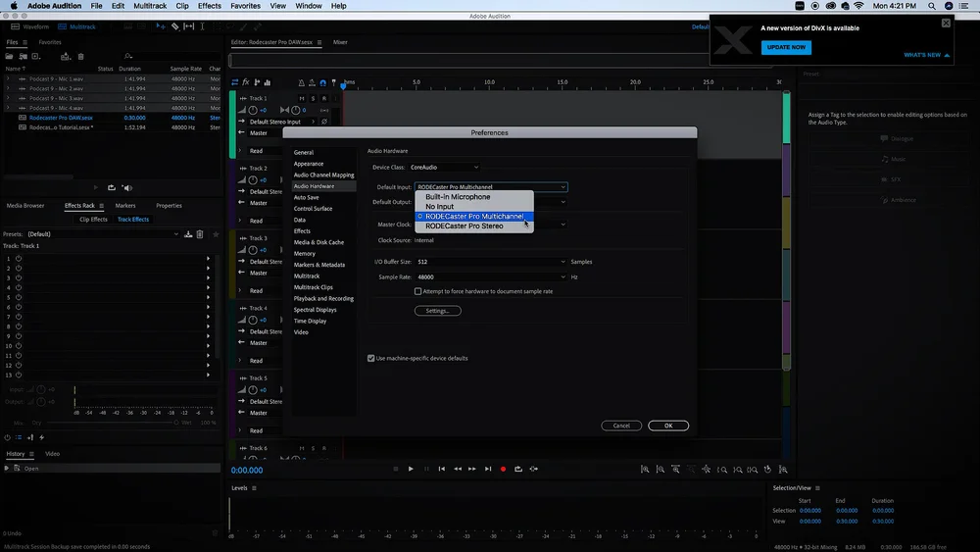The image size is (980, 552).
Task: Switch to Markers tab
Action: pos(125,206)
